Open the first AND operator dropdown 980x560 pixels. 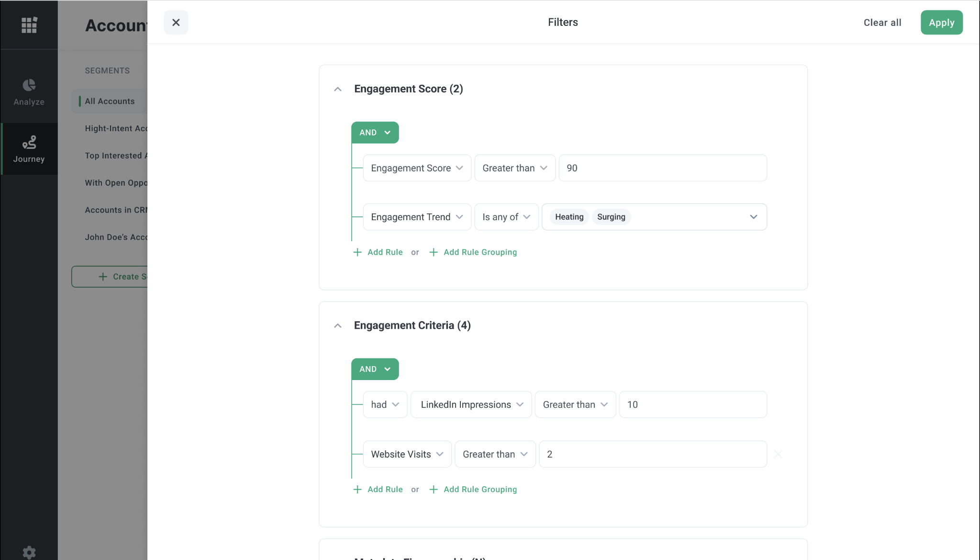(x=375, y=133)
